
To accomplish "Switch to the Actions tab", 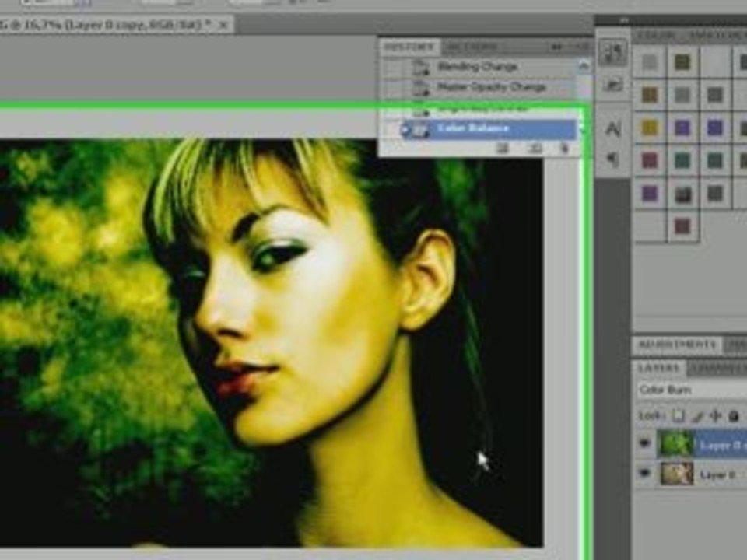I will tap(472, 47).
